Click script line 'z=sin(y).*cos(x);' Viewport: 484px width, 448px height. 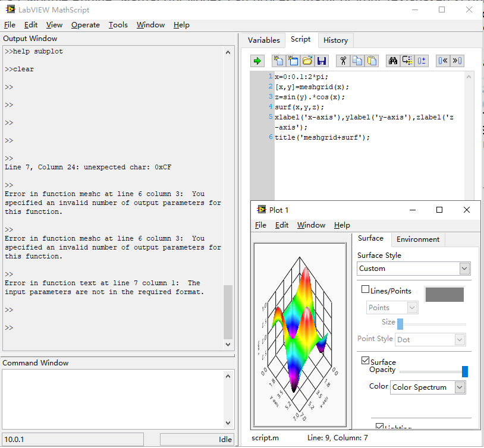click(x=310, y=97)
